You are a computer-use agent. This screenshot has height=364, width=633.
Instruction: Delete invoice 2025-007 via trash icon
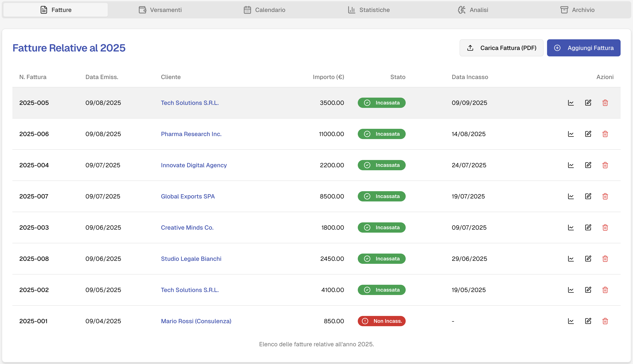605,197
